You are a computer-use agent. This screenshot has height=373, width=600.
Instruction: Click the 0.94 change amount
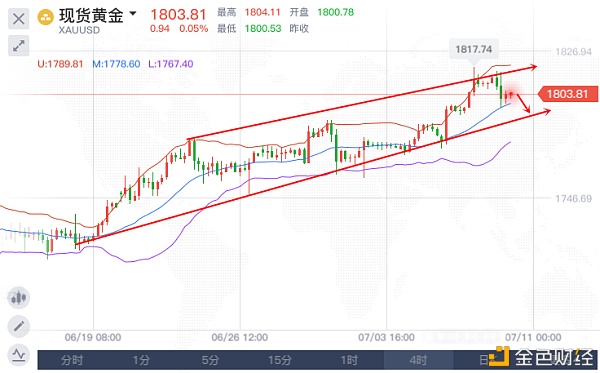(x=160, y=29)
